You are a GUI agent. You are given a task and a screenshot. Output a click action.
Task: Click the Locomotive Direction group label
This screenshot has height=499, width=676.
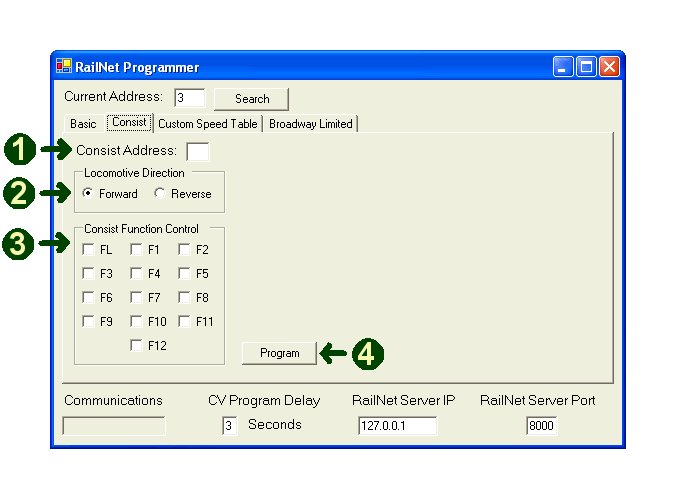click(x=134, y=173)
